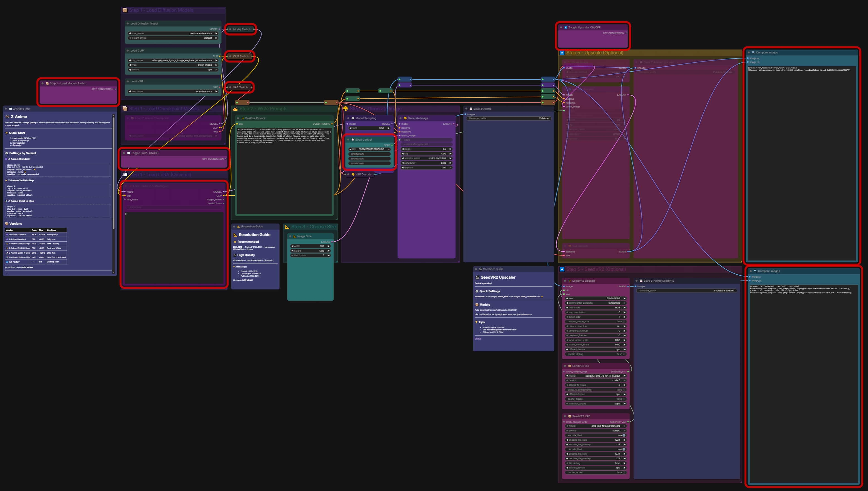Select the Step 2 - Write Prompts group header
868x491 pixels.
263,109
